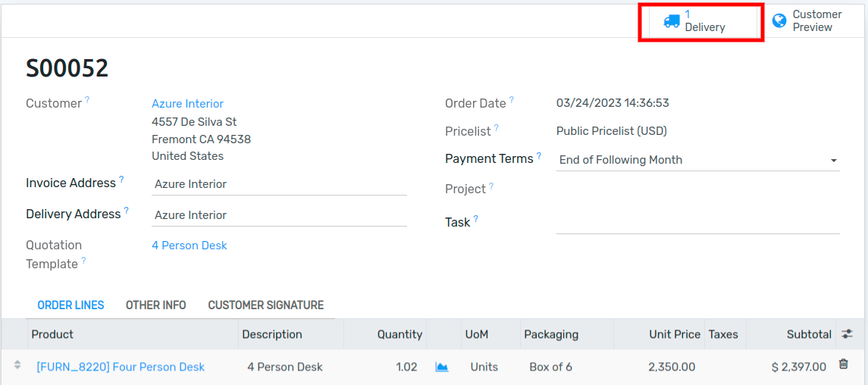The height and width of the screenshot is (385, 868).
Task: Show the Order Date help tooltip
Action: tap(512, 100)
